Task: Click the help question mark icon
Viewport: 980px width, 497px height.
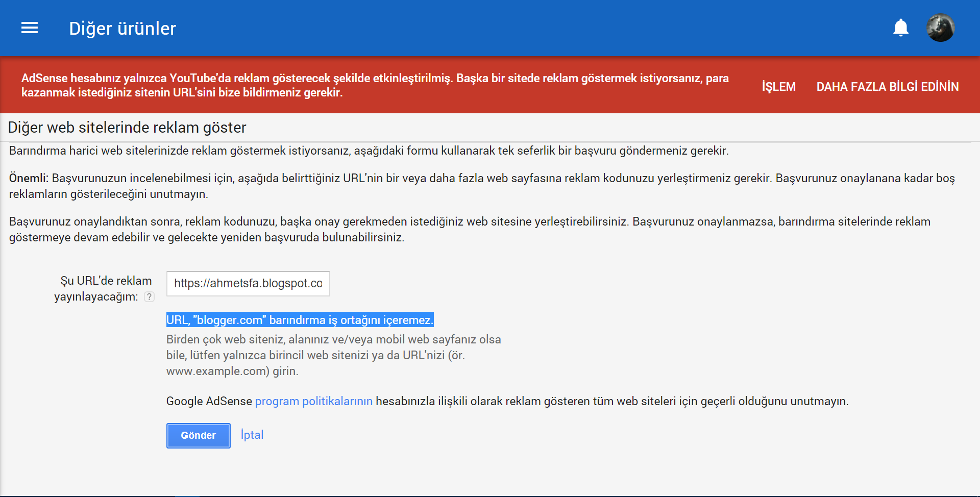Action: (149, 296)
